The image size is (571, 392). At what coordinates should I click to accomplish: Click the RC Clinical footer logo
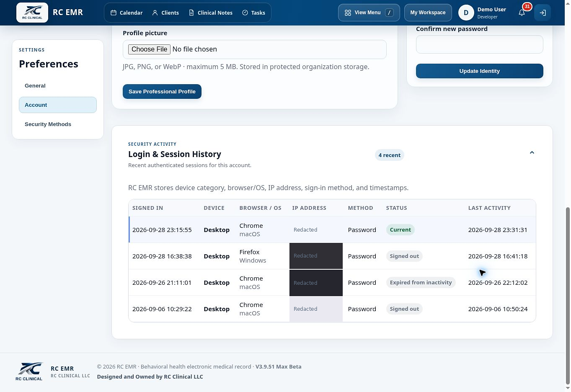[x=29, y=371]
